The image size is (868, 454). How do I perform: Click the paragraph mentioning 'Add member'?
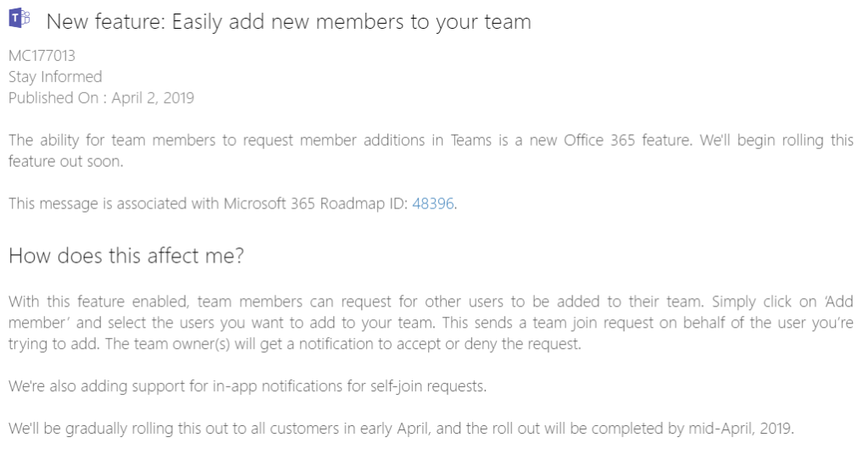[x=431, y=323]
